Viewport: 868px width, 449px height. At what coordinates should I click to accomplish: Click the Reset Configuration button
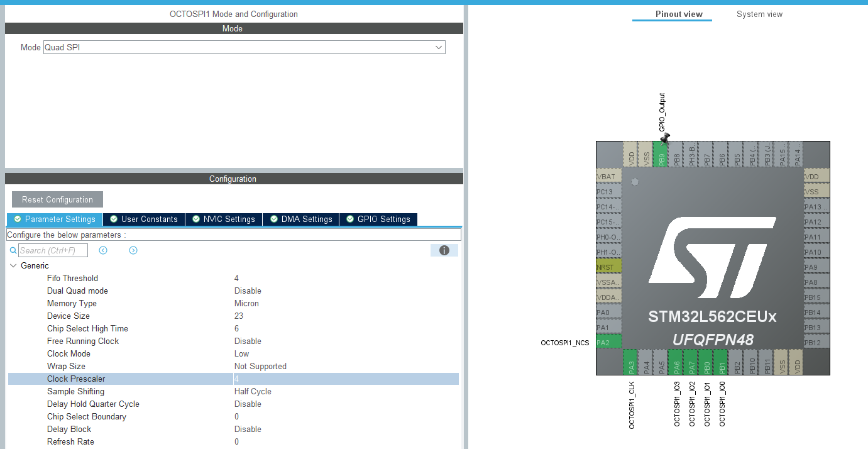pos(57,199)
